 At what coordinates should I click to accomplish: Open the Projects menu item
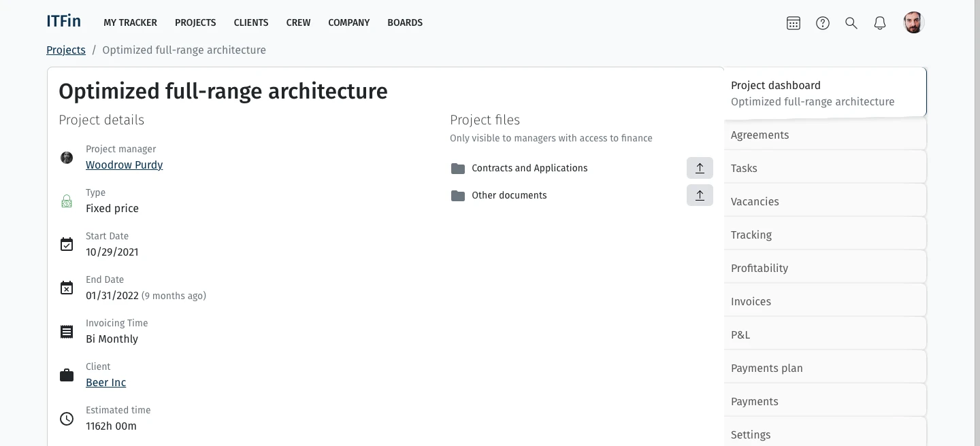point(195,22)
